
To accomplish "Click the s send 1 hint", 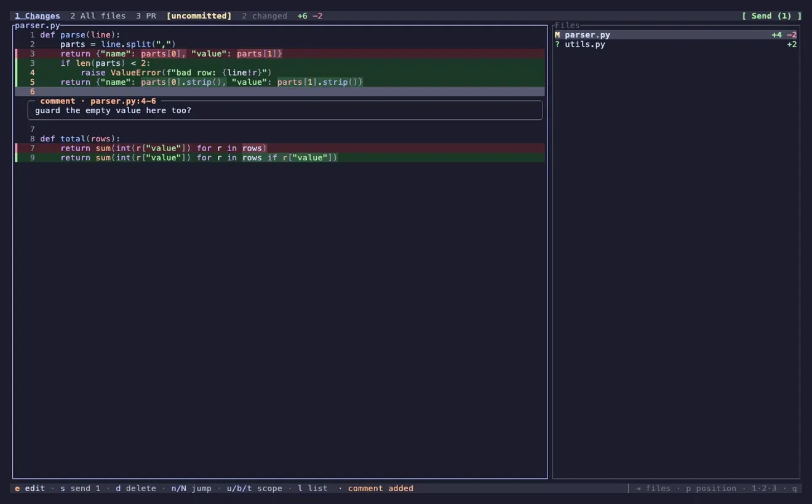I will click(80, 489).
